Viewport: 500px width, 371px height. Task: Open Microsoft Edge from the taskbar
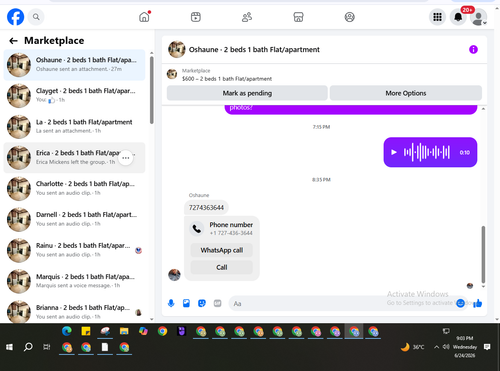pos(67,331)
